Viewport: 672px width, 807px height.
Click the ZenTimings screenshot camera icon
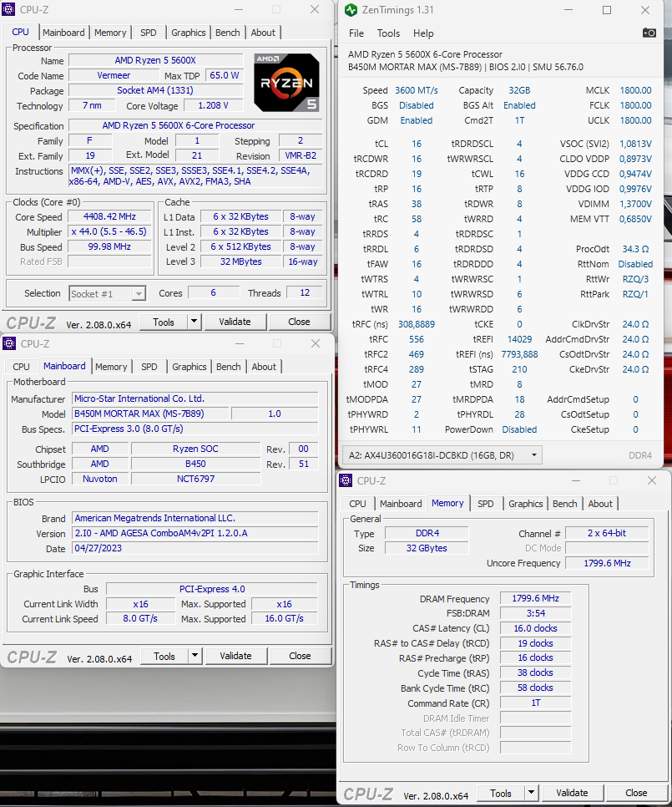pyautogui.click(x=649, y=33)
